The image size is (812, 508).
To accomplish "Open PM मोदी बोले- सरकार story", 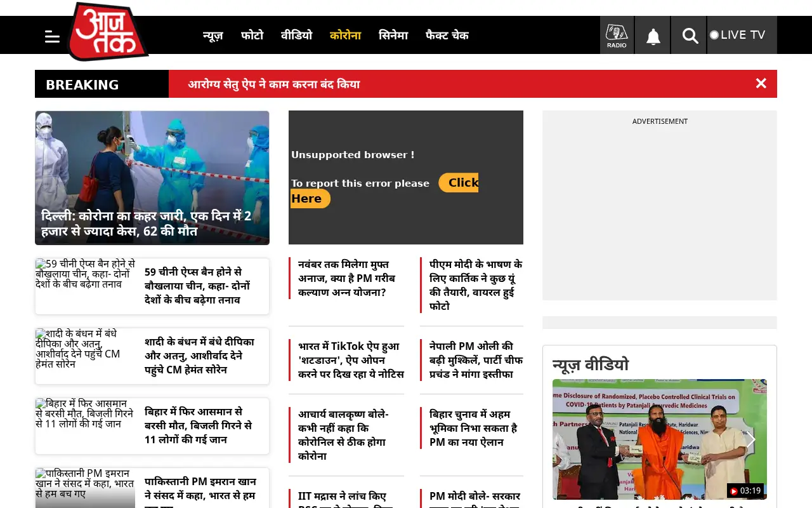I will [475, 498].
